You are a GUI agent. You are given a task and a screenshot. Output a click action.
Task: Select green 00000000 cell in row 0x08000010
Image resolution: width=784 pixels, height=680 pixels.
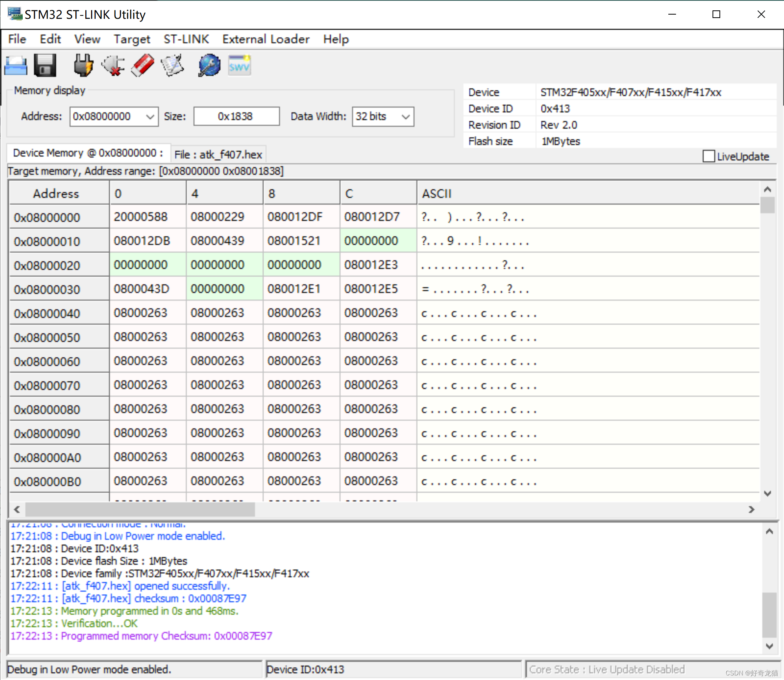(379, 241)
